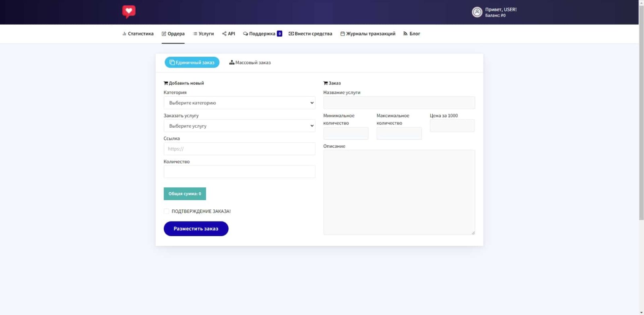Image resolution: width=644 pixels, height=315 pixels.
Task: Click the Поддержка notification badge 0
Action: (279, 34)
